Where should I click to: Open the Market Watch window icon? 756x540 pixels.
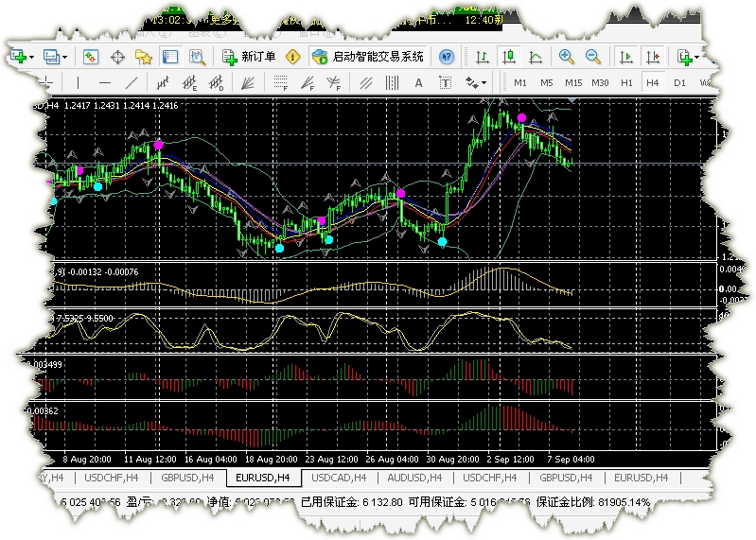coord(90,57)
